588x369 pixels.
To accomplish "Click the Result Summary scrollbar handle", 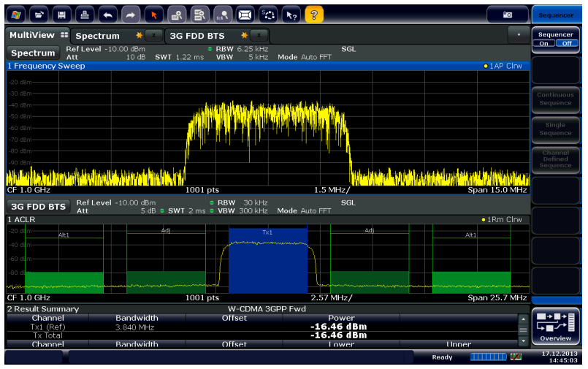I will [x=523, y=330].
